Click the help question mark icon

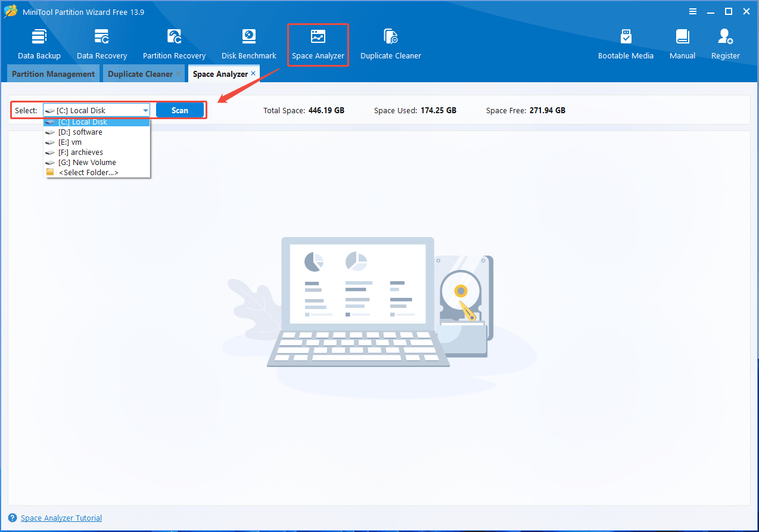point(13,518)
